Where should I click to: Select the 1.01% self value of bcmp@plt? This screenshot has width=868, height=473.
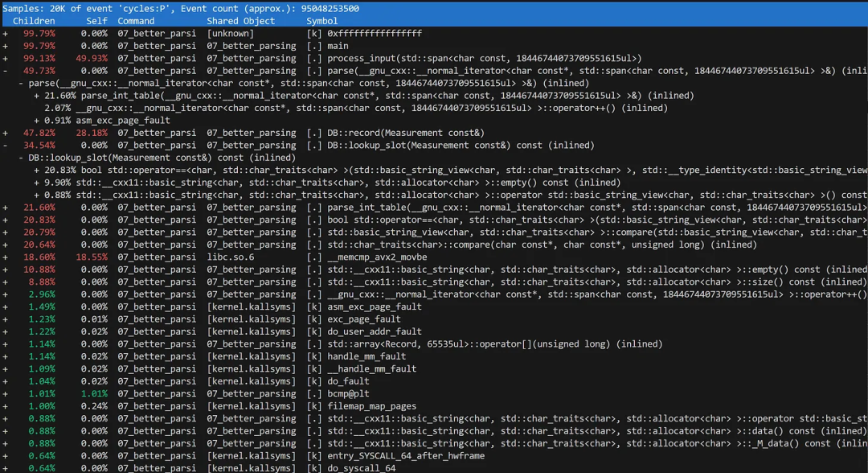(94, 393)
